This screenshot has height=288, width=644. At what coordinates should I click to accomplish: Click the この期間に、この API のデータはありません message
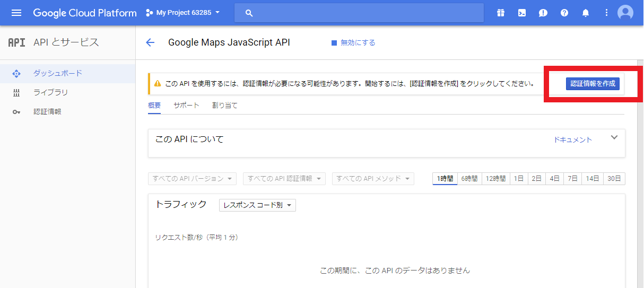[395, 270]
